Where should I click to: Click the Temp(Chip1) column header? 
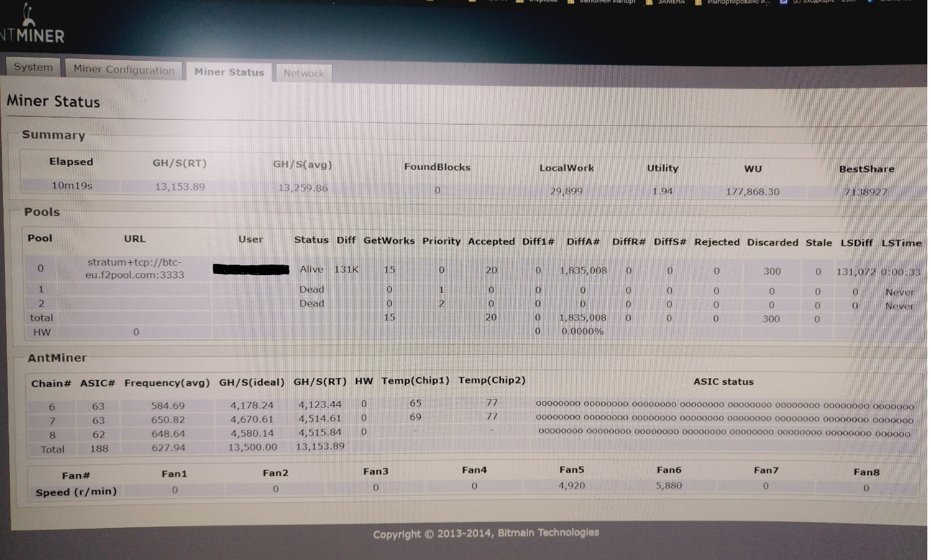[415, 381]
